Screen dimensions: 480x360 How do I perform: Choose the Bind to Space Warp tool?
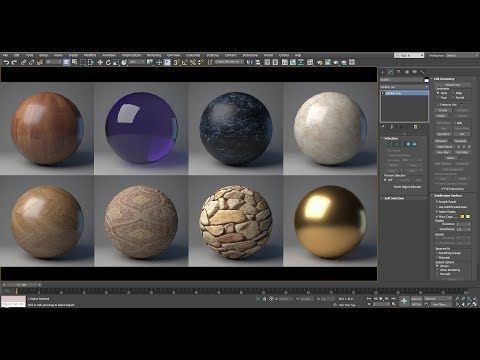tap(40, 62)
